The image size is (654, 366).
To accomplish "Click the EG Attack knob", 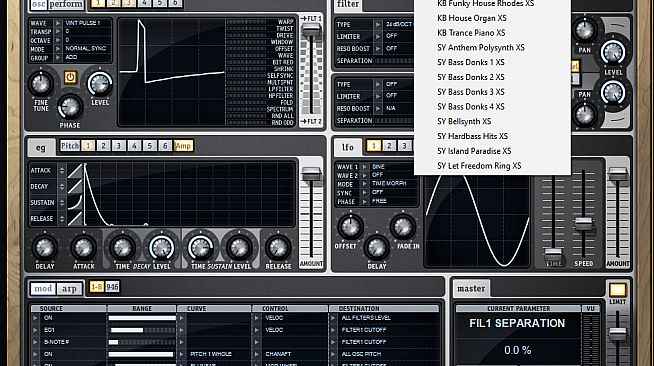I will tap(83, 248).
